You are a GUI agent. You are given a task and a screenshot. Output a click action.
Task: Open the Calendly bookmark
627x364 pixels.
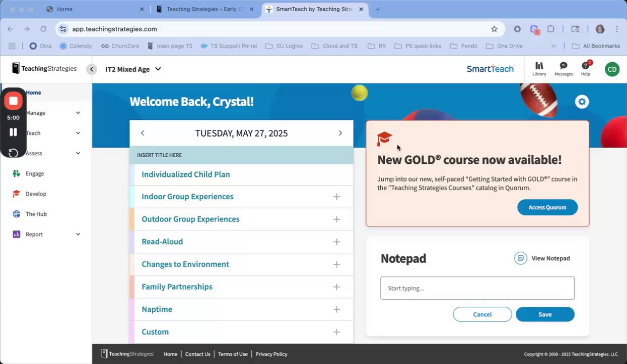click(x=76, y=46)
